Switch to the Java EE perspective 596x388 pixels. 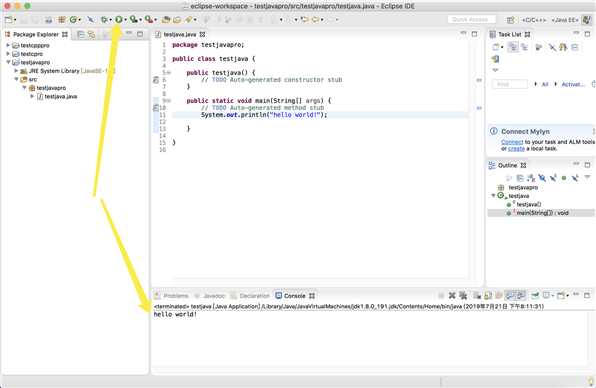pyautogui.click(x=565, y=20)
